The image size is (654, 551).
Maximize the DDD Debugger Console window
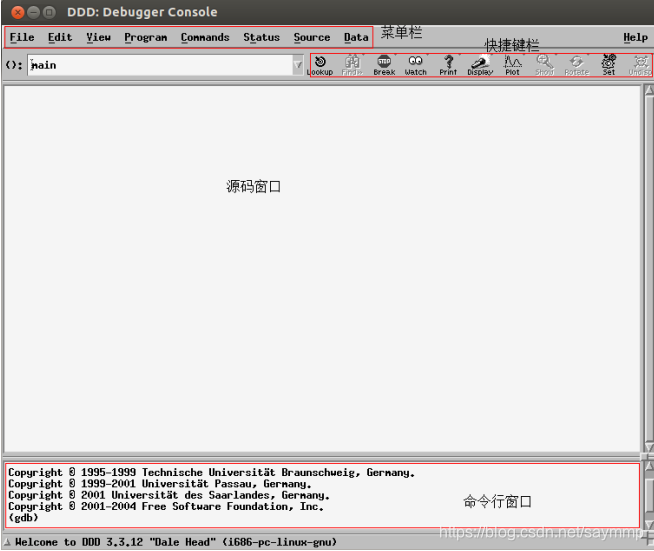[x=49, y=13]
